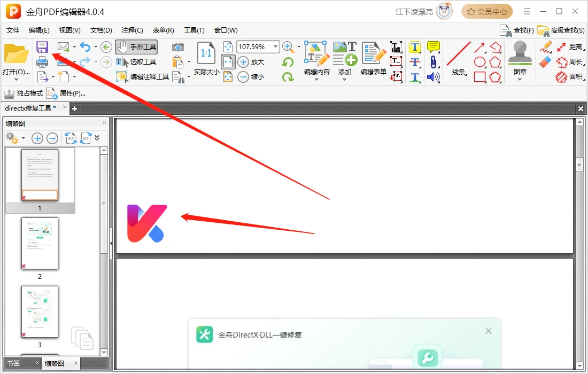The height and width of the screenshot is (374, 588).
Task: Add a yellow sticky note comment
Action: [433, 47]
